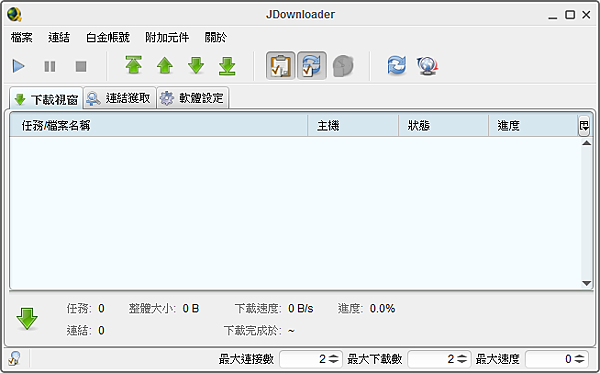Maximize the JDownloader window

[570, 15]
